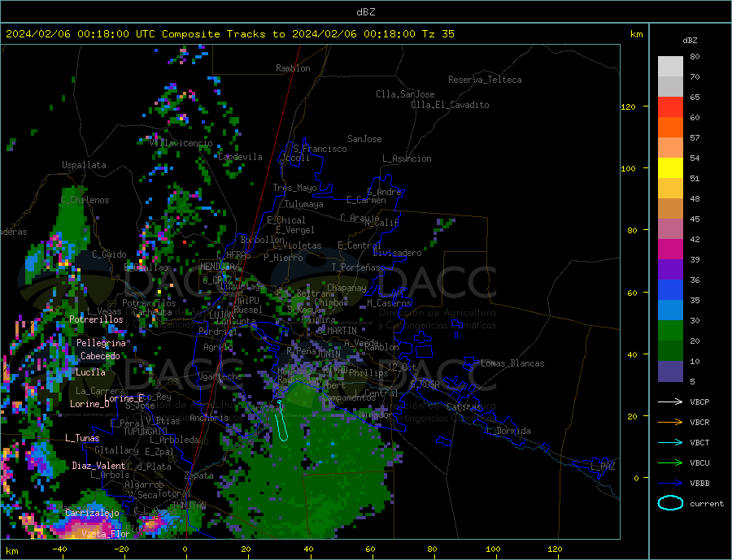Click the 'C_Chilenos' place label

[x=85, y=200]
